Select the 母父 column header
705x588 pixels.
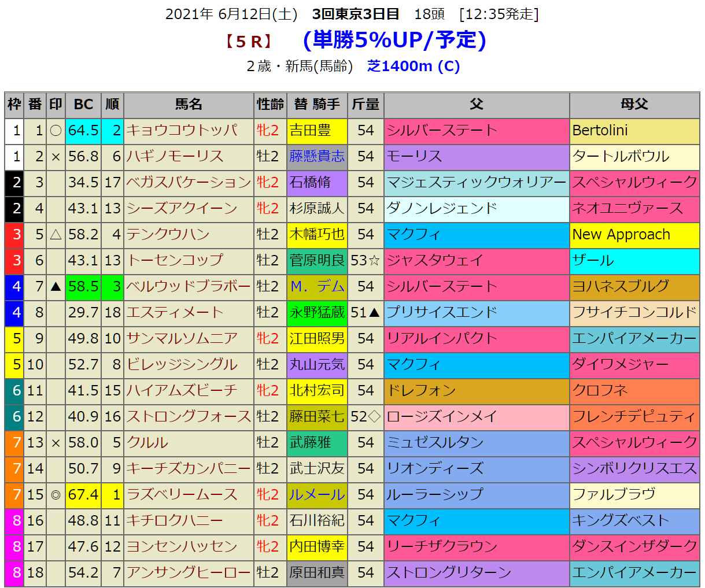(x=634, y=105)
